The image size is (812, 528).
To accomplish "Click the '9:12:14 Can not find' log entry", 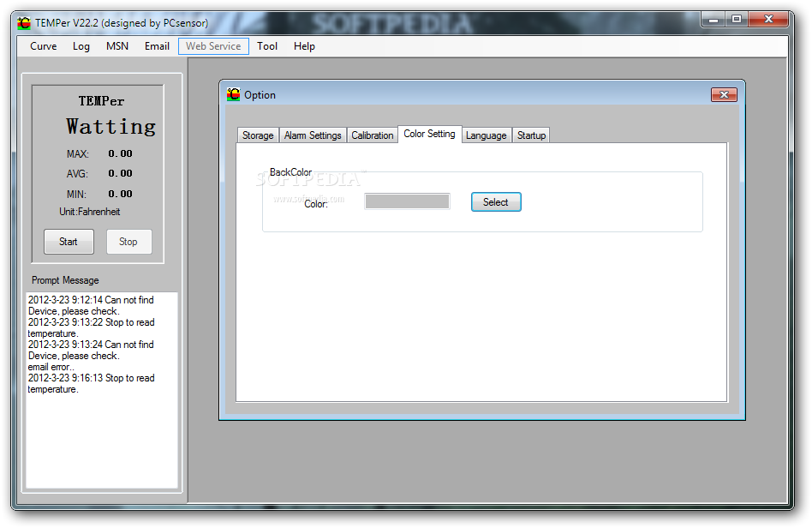I will pos(91,306).
